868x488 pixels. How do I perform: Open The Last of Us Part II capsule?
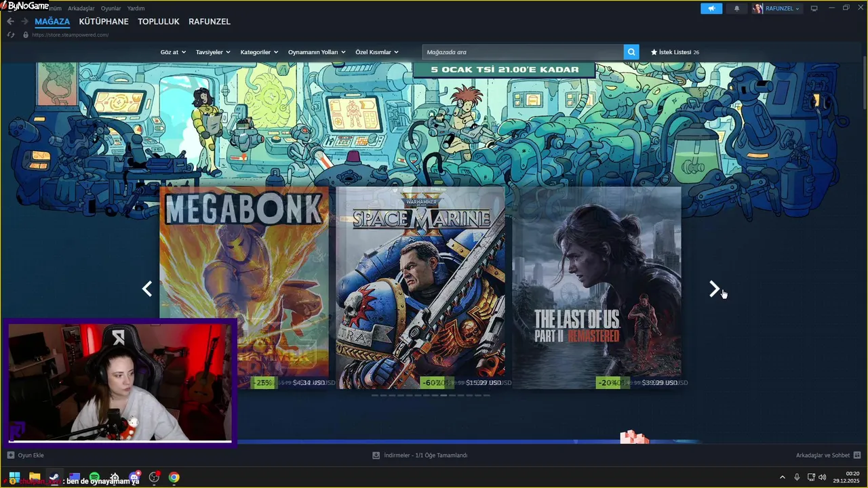tap(597, 287)
